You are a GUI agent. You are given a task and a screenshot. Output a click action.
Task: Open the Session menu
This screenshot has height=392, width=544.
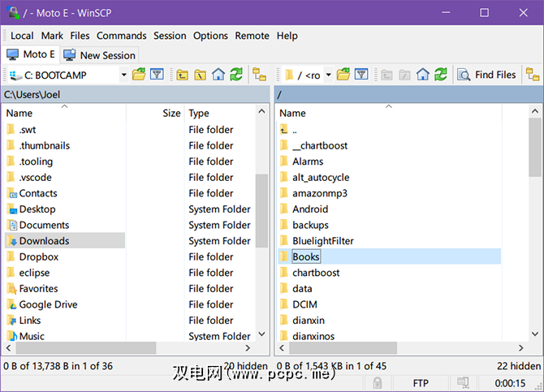click(170, 36)
